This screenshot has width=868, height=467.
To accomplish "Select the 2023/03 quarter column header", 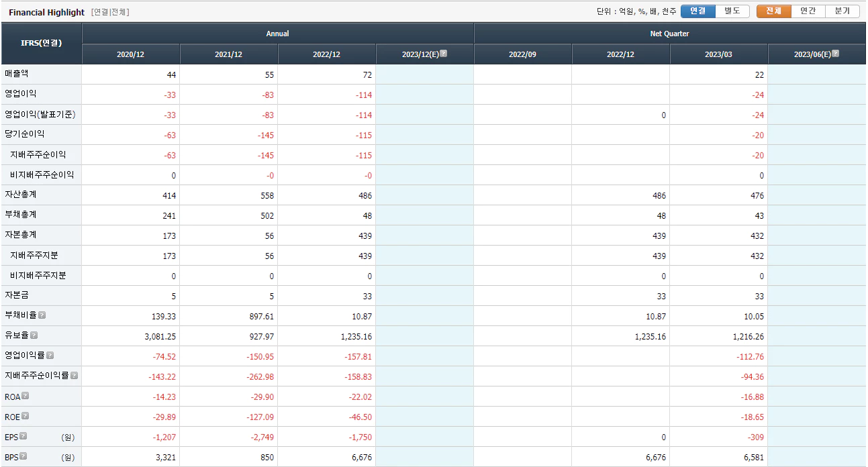I will click(719, 54).
